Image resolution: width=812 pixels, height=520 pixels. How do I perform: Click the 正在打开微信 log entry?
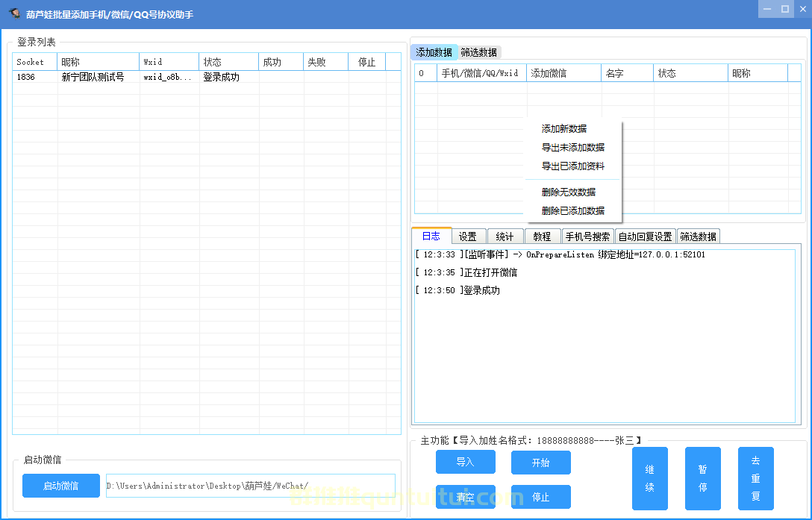(x=466, y=272)
